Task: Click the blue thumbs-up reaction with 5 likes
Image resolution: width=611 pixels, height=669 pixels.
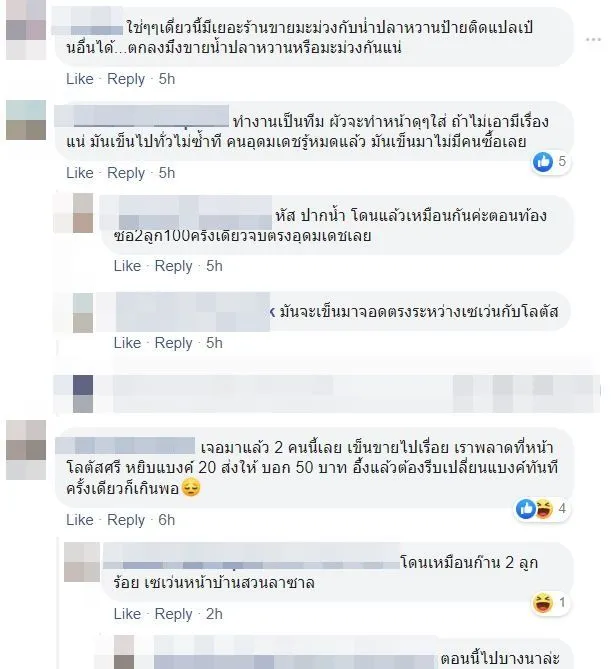Action: click(x=543, y=162)
